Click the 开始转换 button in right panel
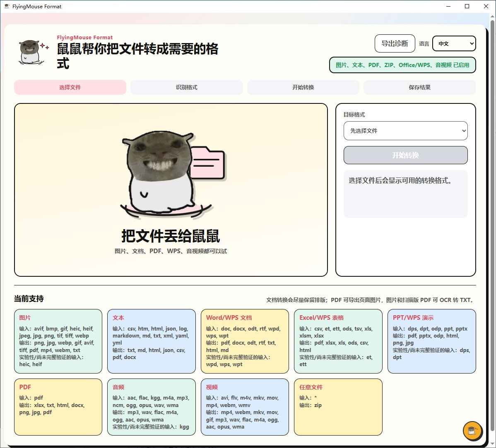The image size is (496, 448). pyautogui.click(x=405, y=155)
